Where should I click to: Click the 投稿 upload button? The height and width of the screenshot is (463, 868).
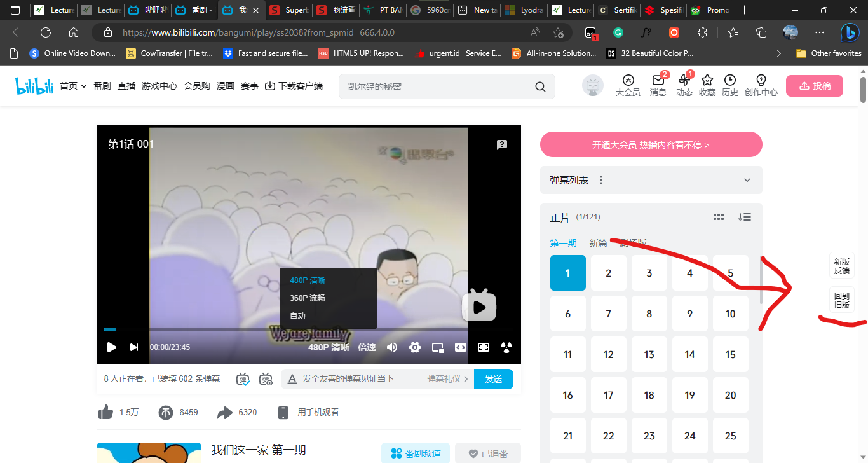(815, 86)
